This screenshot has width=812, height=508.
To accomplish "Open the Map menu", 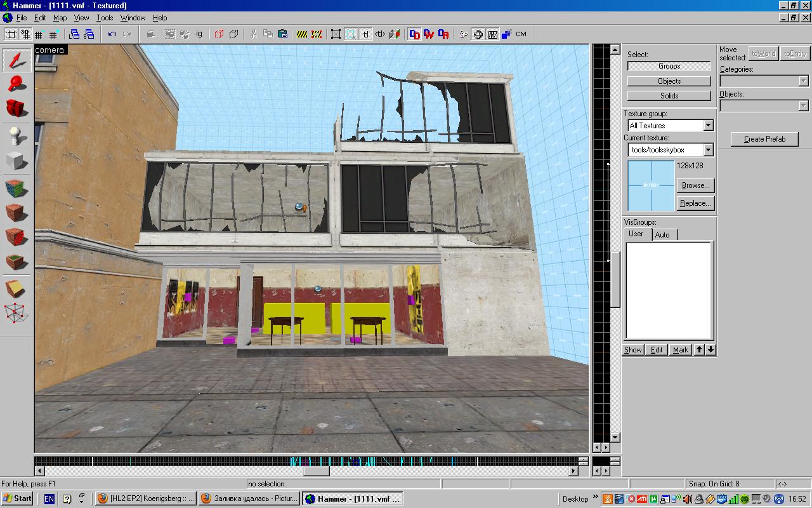I will [x=60, y=18].
